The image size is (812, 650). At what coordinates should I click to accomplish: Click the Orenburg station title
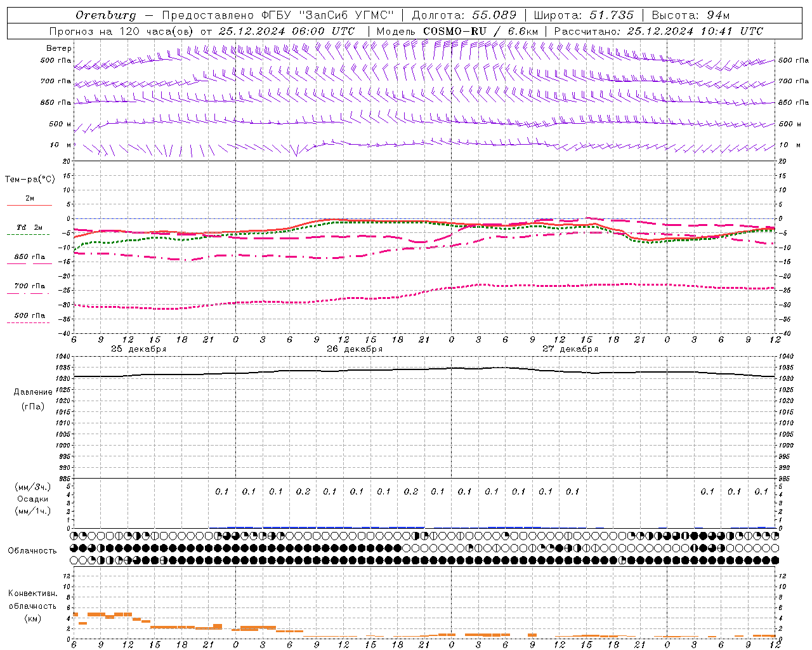105,15
